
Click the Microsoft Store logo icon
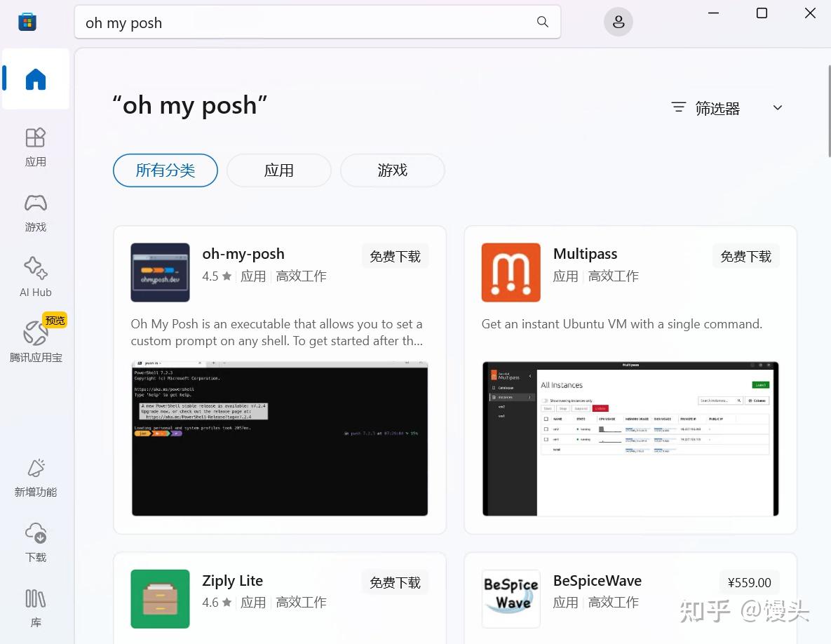tap(27, 22)
